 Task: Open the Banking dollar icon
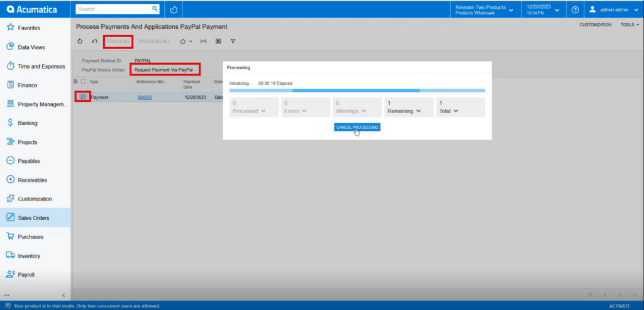click(x=11, y=123)
